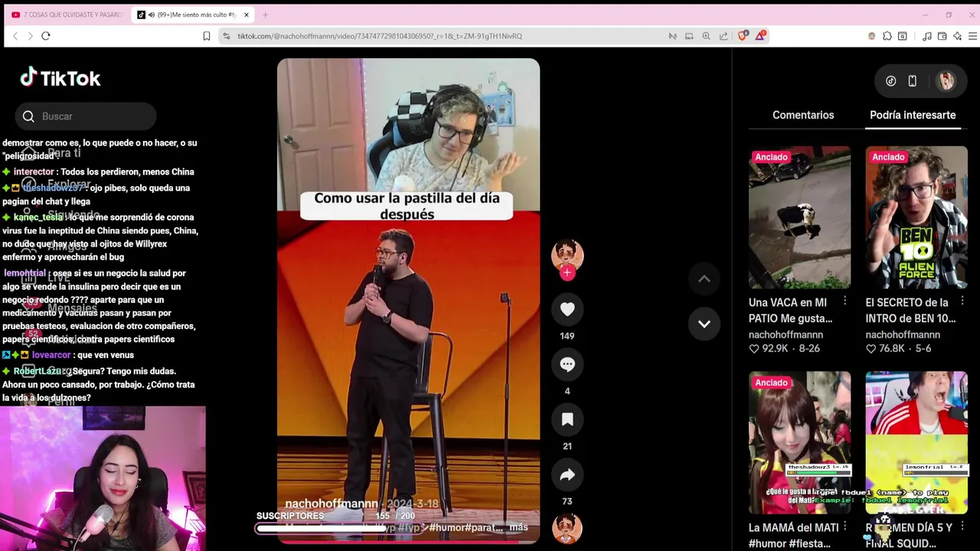Open the cow in patio video thumbnail
This screenshot has width=980, height=551.
[799, 217]
